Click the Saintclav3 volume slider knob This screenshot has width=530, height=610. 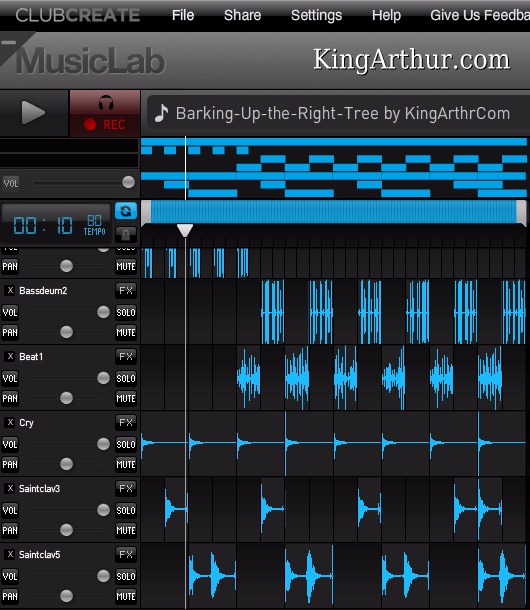pos(104,510)
